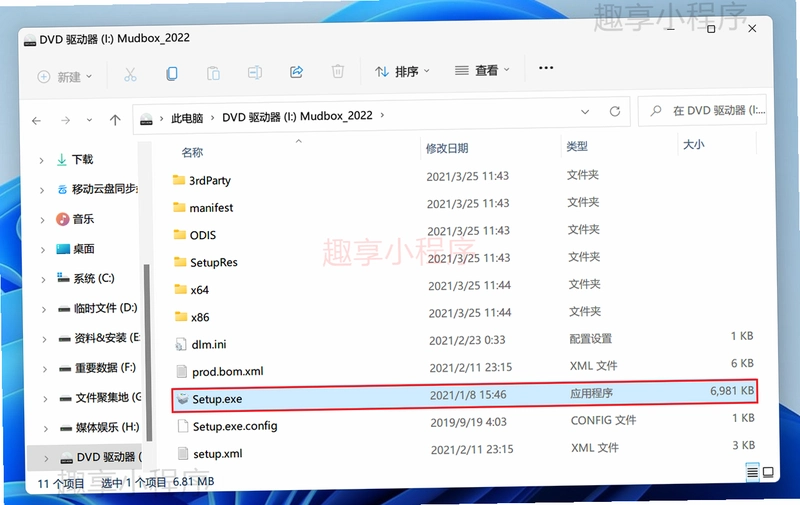Viewport: 800px width, 505px height.
Task: Select DVD 驱动器 in navigation pane
Action: pos(109,457)
